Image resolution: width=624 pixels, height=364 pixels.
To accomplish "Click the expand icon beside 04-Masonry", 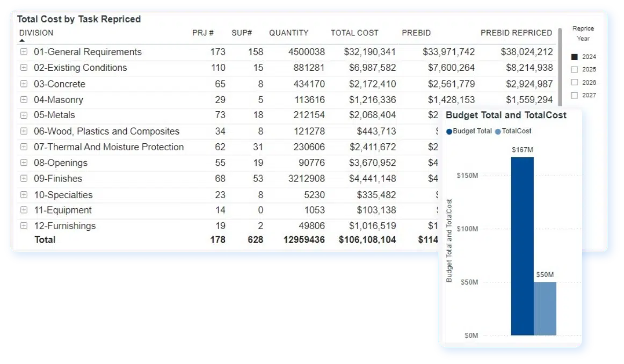I will (x=24, y=99).
